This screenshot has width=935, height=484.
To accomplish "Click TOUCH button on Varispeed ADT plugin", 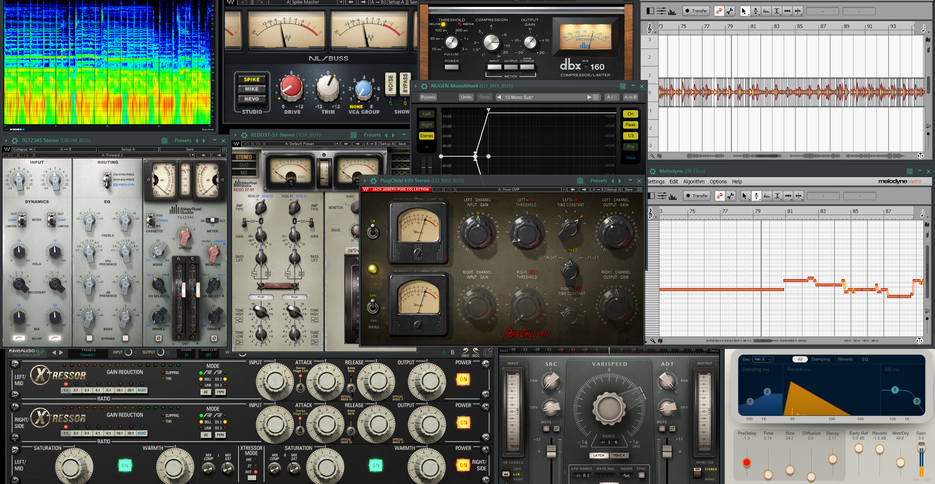I will [x=619, y=455].
